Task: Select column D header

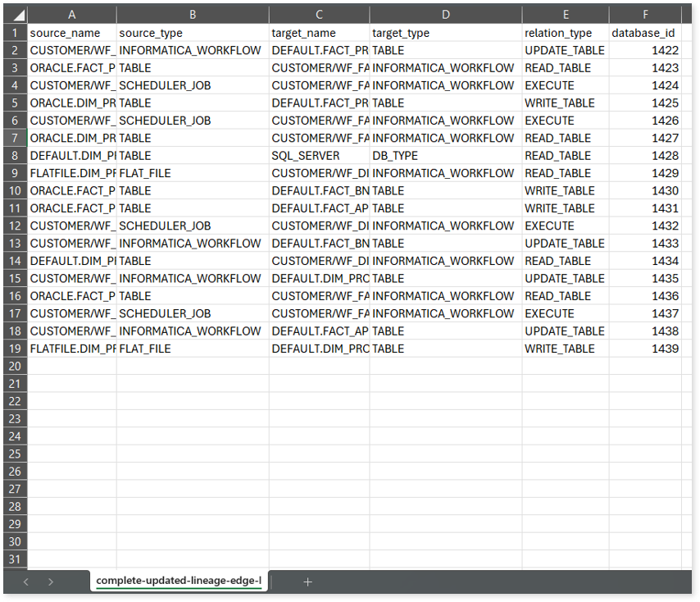Action: pyautogui.click(x=445, y=16)
